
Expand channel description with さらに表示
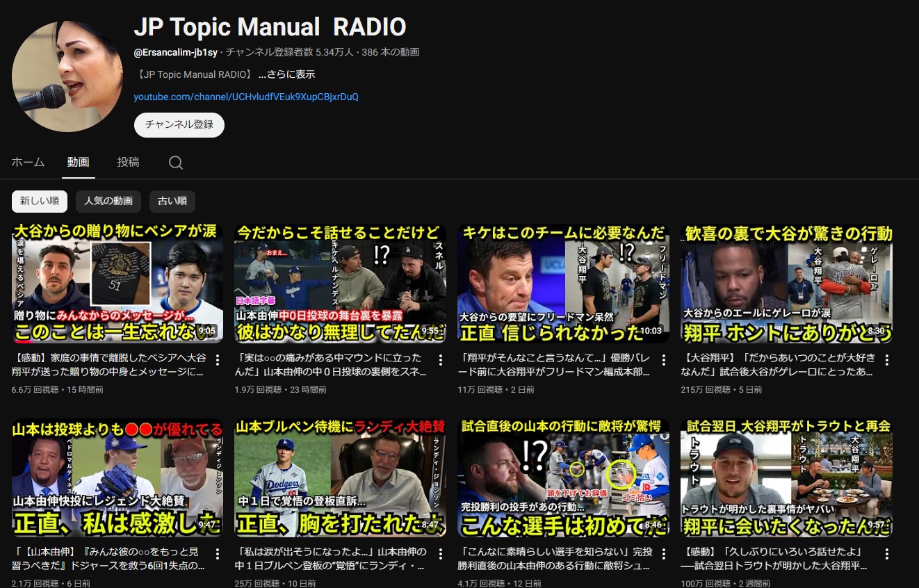pos(286,74)
